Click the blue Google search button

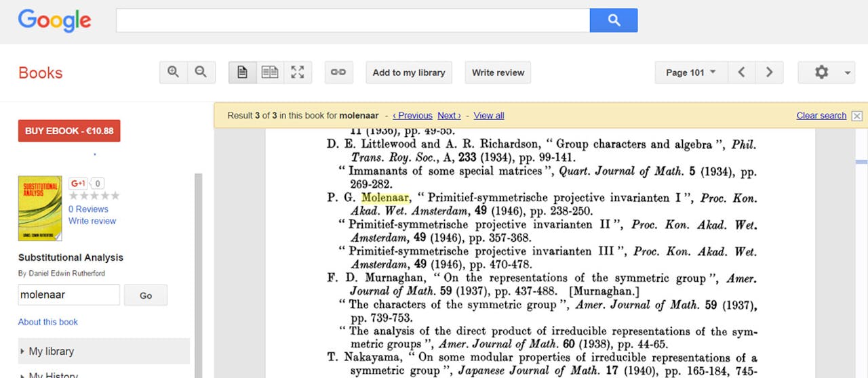(x=614, y=20)
